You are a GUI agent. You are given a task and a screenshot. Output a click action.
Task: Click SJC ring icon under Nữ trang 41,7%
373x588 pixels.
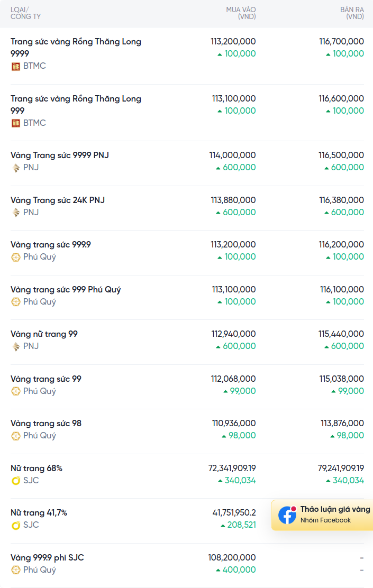click(16, 525)
